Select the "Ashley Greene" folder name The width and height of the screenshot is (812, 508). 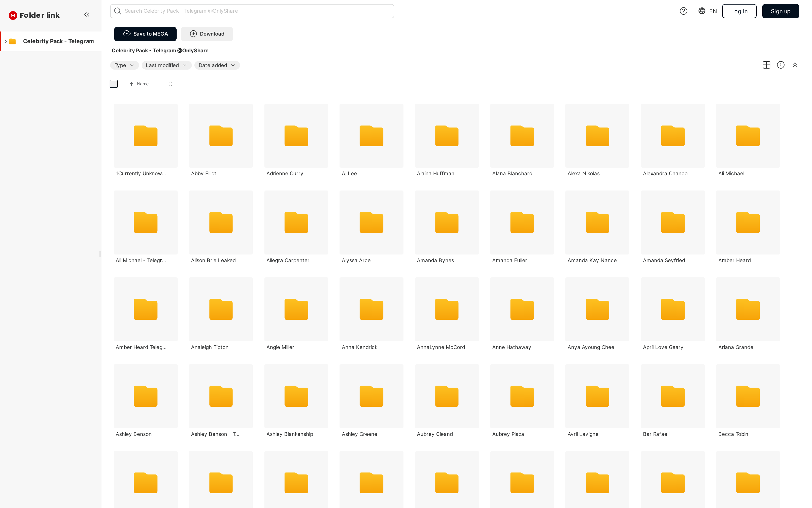[x=359, y=434]
